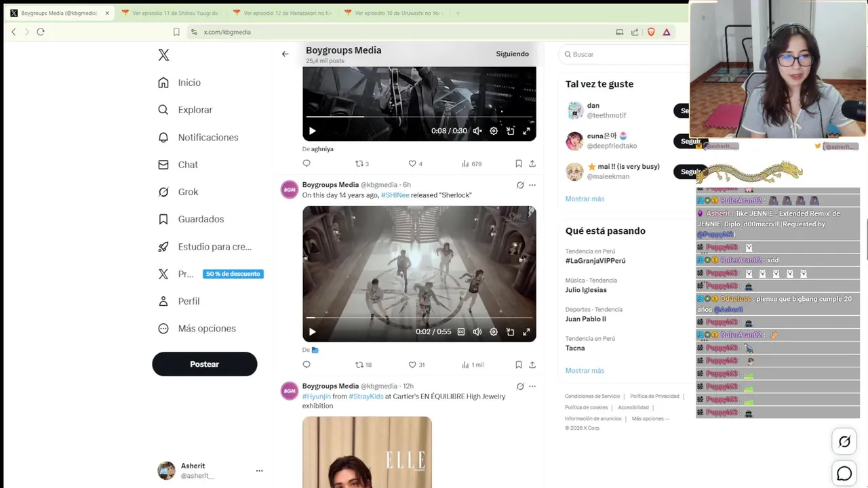The image size is (868, 488).
Task: Share the Sherlock post
Action: pos(532,365)
